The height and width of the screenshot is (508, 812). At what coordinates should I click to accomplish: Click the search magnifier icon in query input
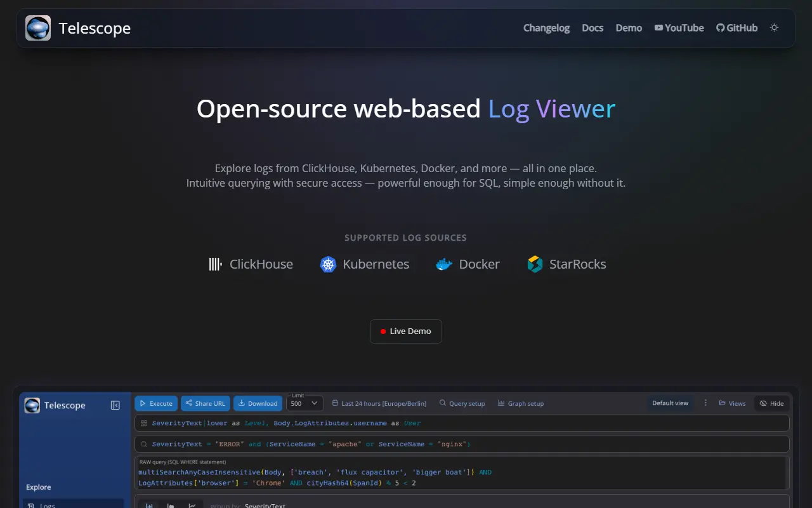click(x=144, y=444)
